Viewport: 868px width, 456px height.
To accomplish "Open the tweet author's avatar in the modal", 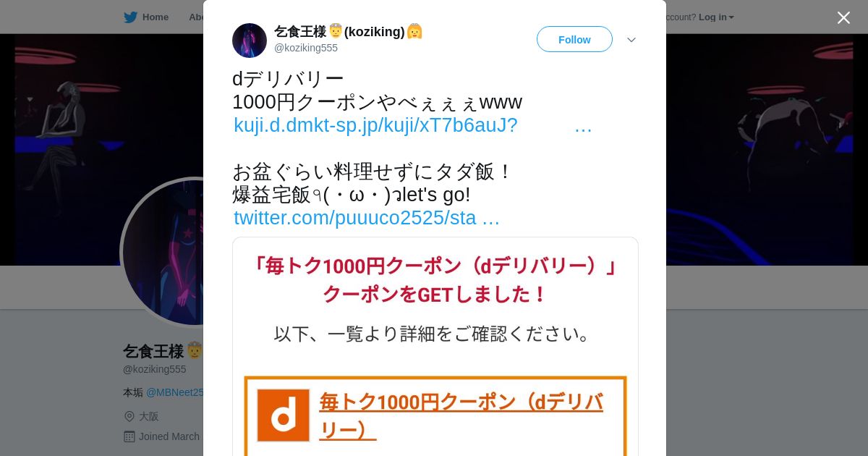I will click(x=250, y=41).
